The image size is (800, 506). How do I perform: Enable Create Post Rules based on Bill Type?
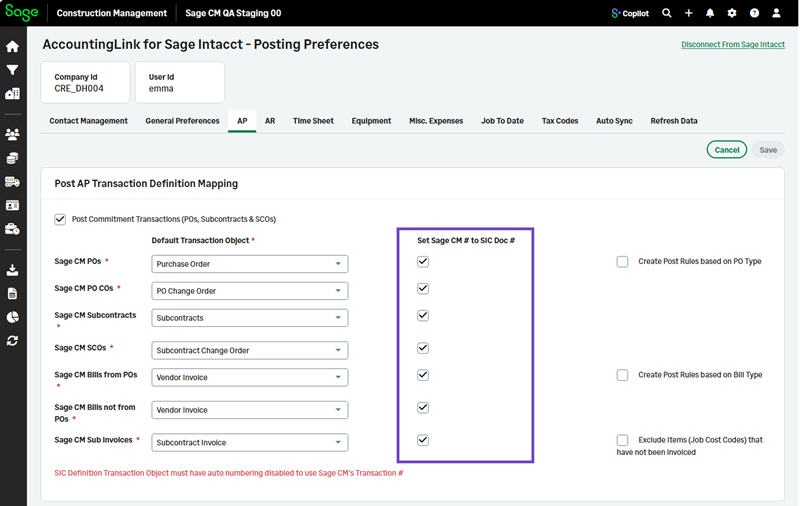pos(622,375)
